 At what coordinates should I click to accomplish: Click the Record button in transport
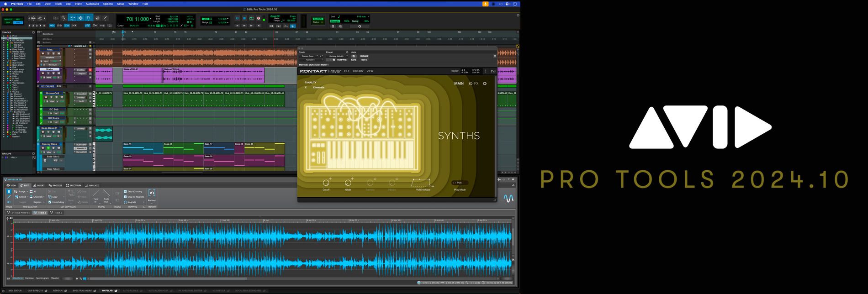tap(259, 18)
